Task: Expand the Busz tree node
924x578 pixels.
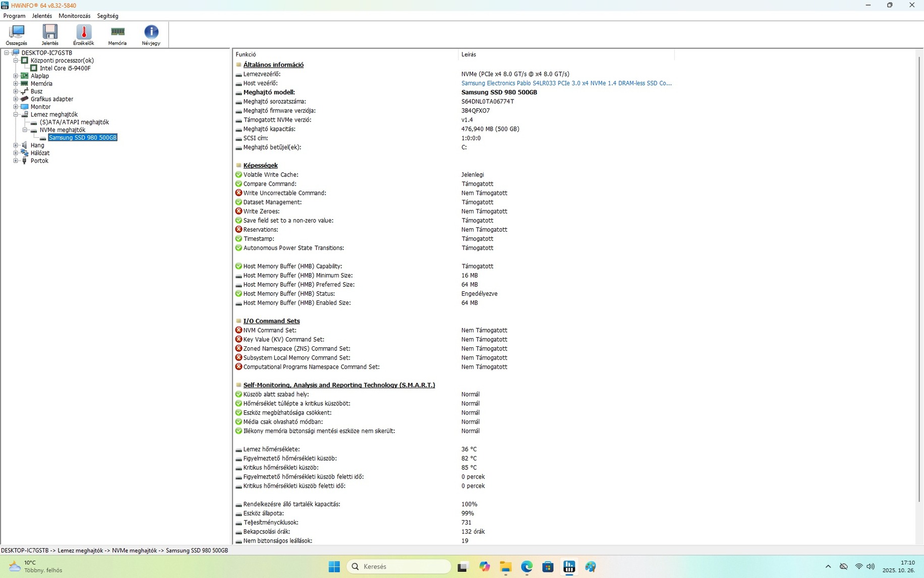Action: point(16,91)
